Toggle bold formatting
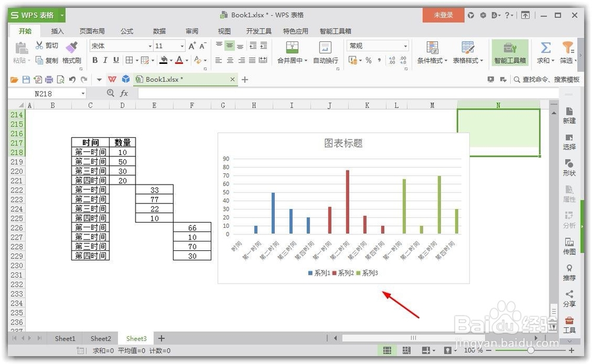Image resolution: width=592 pixels, height=364 pixels. point(94,60)
